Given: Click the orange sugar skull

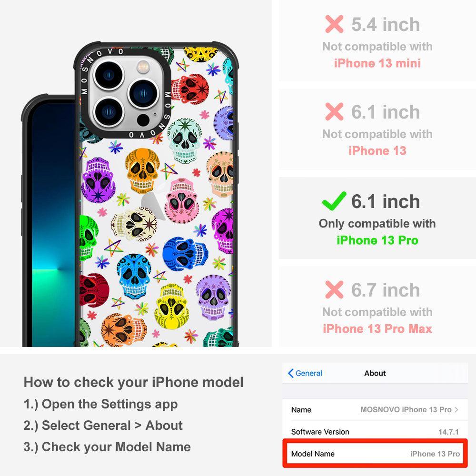Looking at the screenshot, I should [142, 170].
